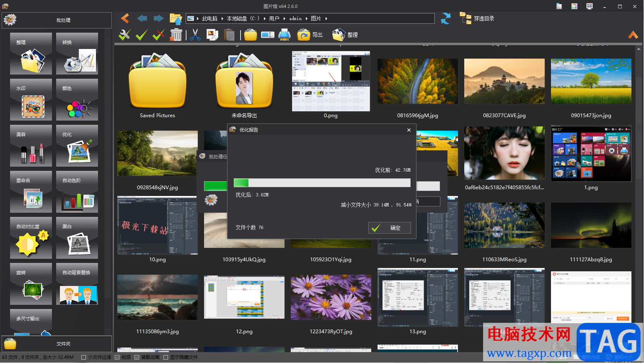Expand the arrow after 图片 in path
This screenshot has width=644, height=363.
[326, 18]
